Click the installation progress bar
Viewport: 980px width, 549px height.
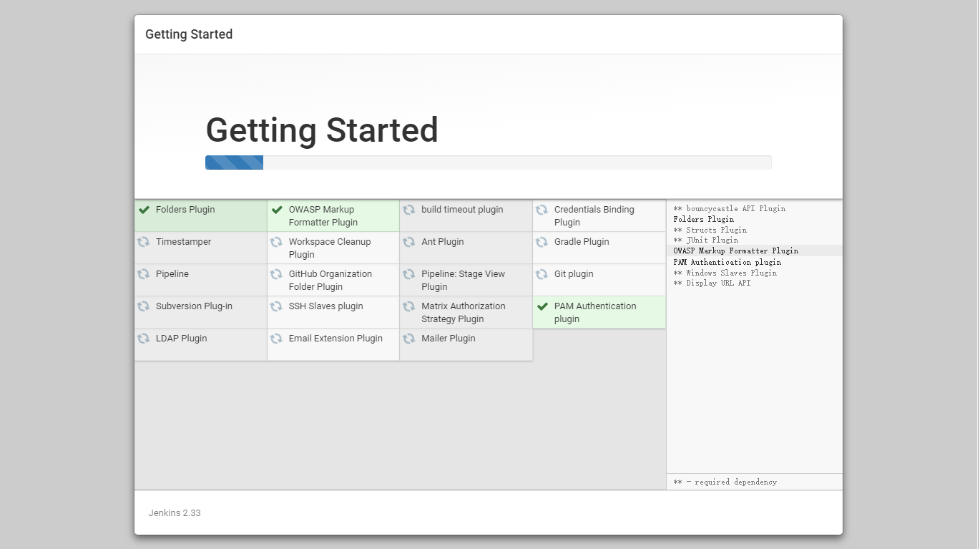point(488,162)
